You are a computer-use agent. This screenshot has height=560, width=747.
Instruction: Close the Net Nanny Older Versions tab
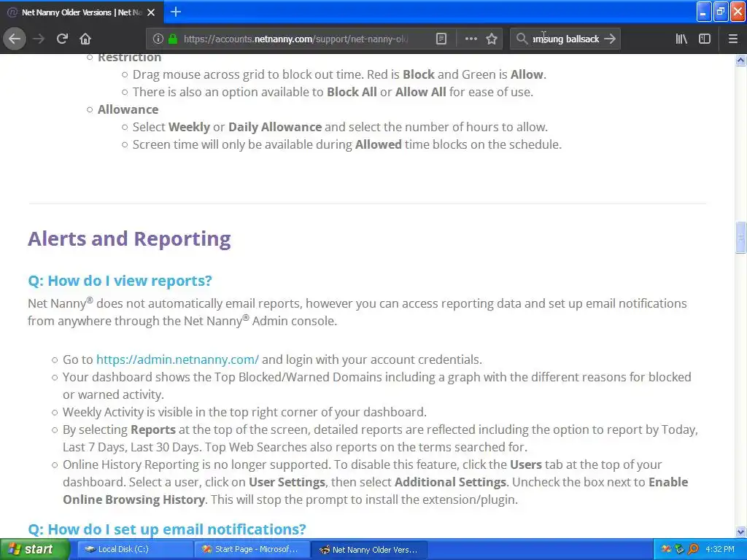[x=151, y=12]
